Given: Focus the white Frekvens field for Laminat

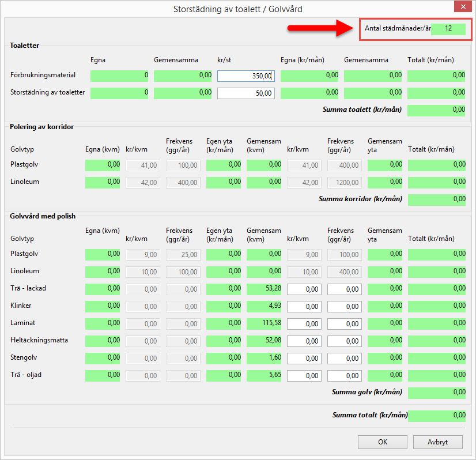Looking at the screenshot, I should [x=345, y=323].
